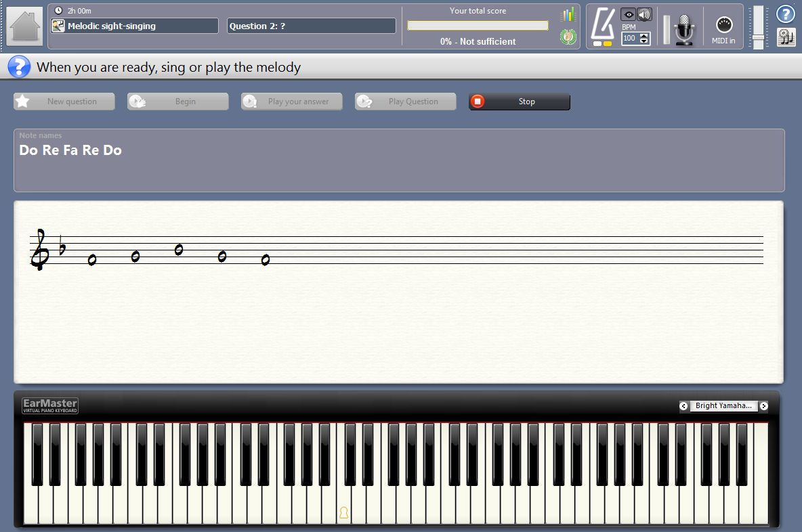This screenshot has width=802, height=532.
Task: Open the blue help icon top right
Action: point(786,14)
